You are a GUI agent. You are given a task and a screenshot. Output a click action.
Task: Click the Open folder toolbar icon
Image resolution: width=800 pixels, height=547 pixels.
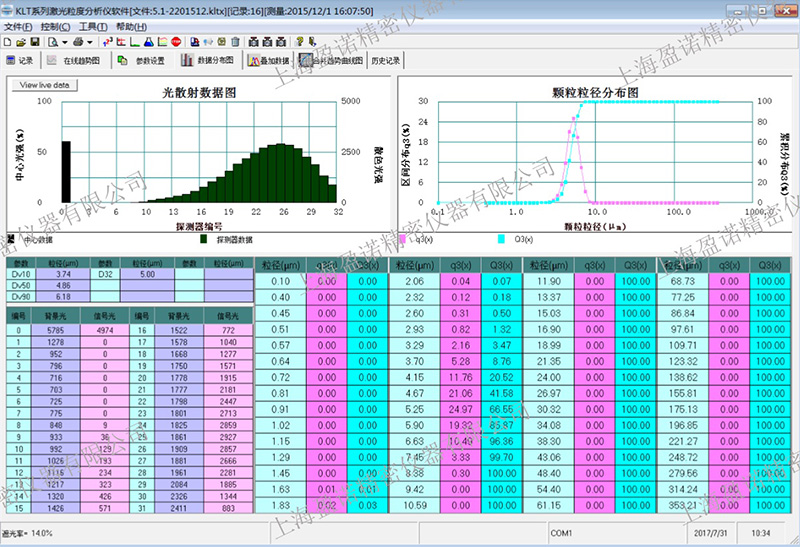[21, 42]
